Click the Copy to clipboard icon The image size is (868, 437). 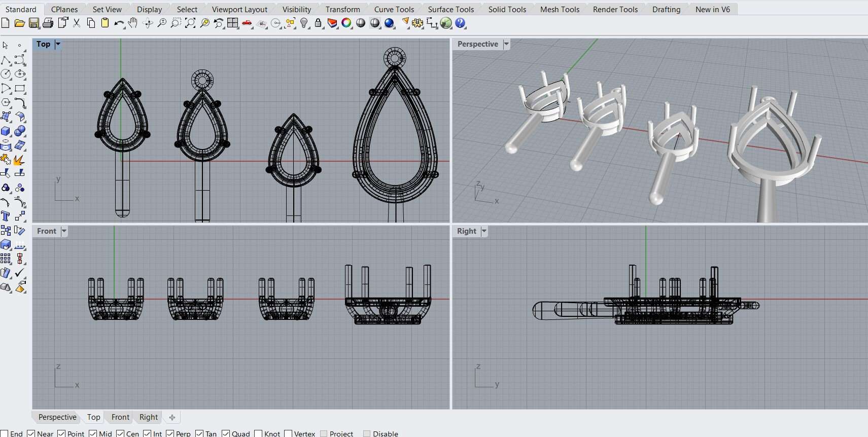click(91, 23)
